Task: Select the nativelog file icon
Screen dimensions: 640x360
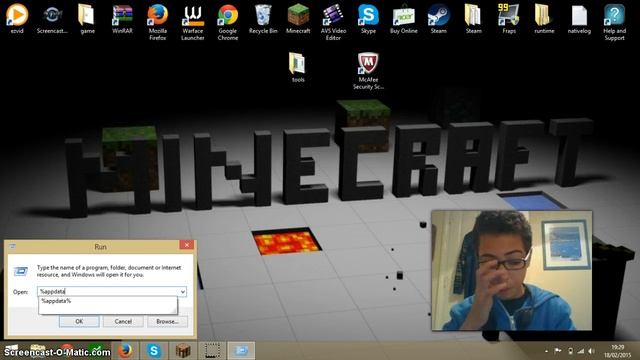Action: point(579,19)
